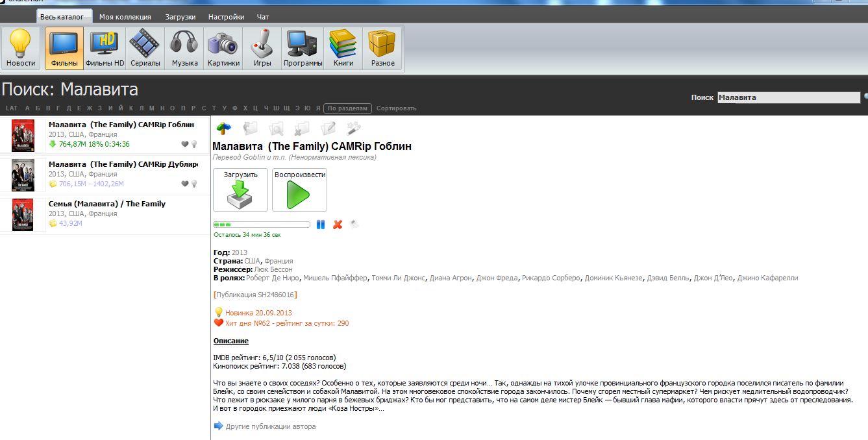Click the folder-with-pencil edit icon
Screen dimensions: 868x440
(x=329, y=128)
